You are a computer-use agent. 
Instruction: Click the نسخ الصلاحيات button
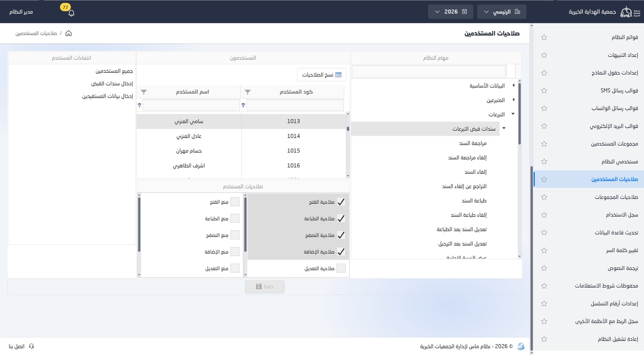point(321,75)
